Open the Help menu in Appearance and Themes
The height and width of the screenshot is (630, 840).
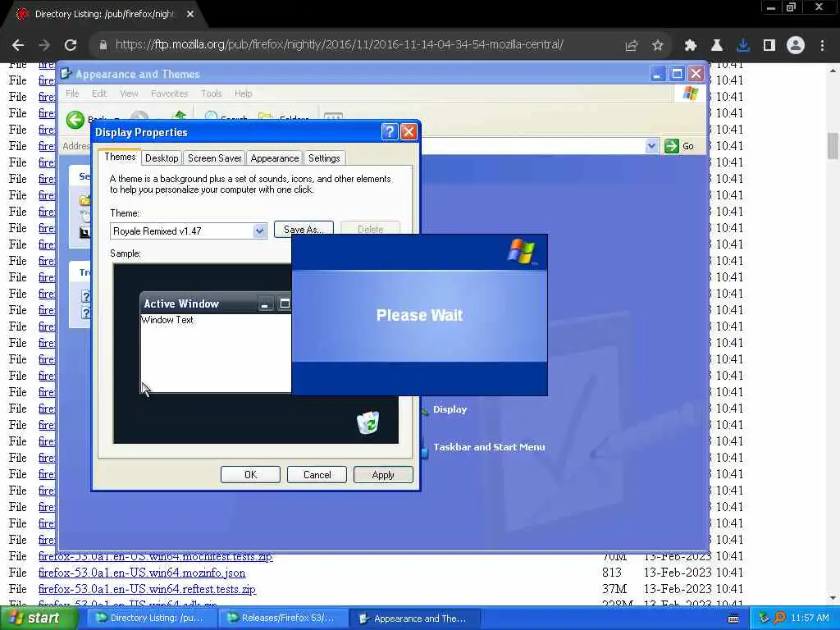[243, 94]
